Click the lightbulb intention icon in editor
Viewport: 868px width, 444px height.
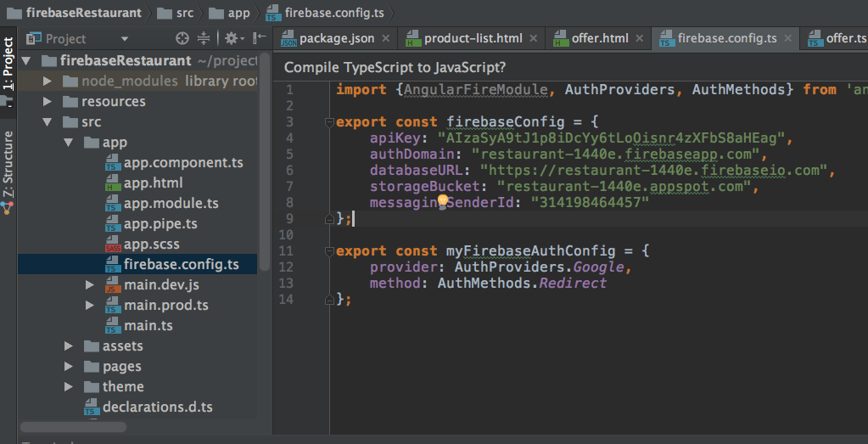[x=442, y=201]
